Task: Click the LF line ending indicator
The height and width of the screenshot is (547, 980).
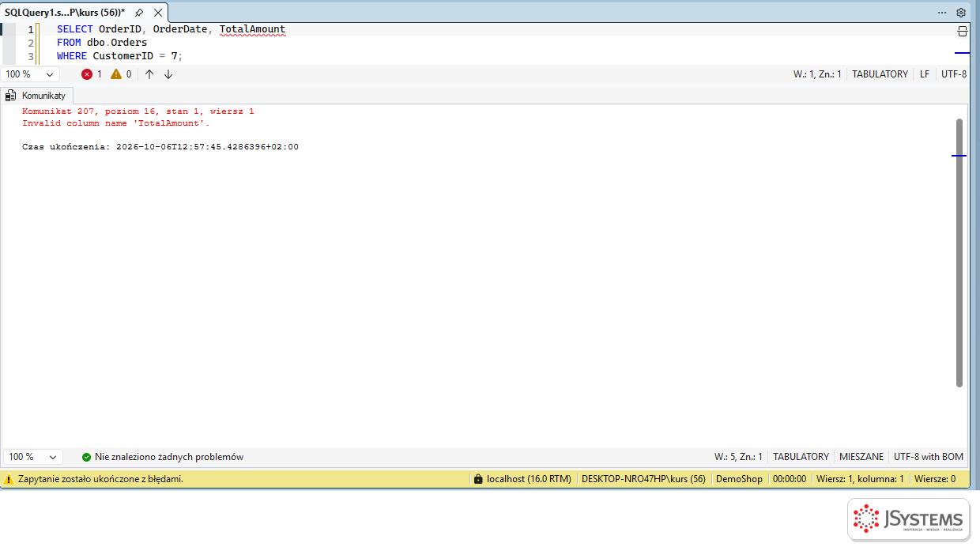Action: (x=925, y=74)
